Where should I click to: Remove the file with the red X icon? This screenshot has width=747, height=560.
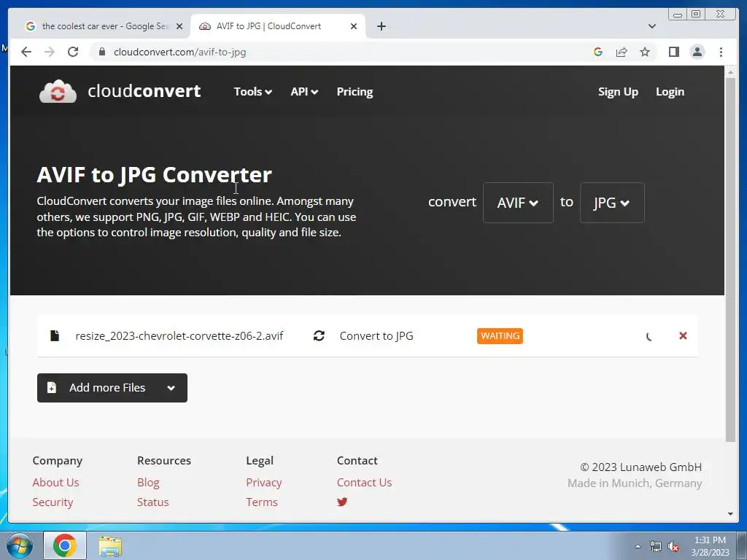683,335
